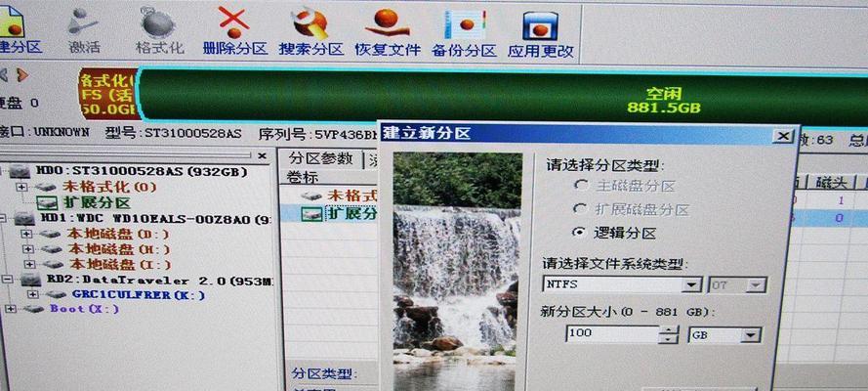Close the left disk tree panel
This screenshot has height=391, width=868.
pos(263,155)
